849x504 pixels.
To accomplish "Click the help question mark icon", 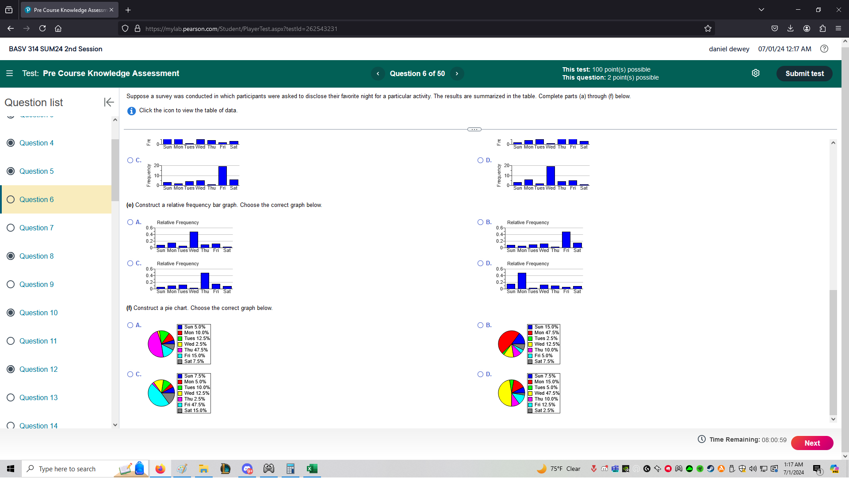I will (824, 49).
